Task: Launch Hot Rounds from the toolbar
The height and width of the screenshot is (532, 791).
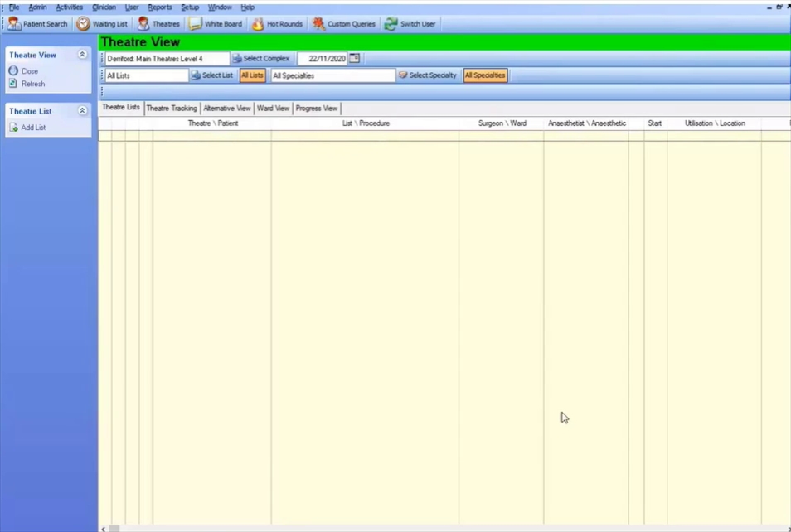Action: click(277, 24)
